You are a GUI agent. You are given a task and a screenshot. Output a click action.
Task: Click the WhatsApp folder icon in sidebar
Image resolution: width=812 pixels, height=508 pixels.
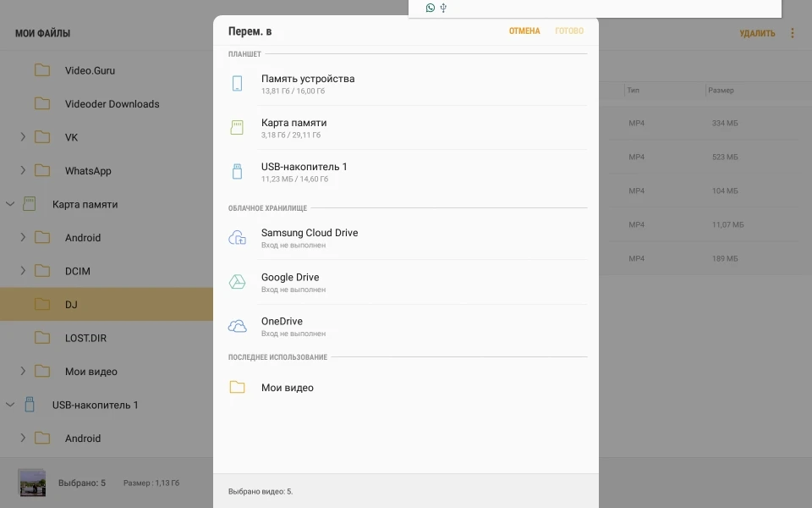click(42, 170)
